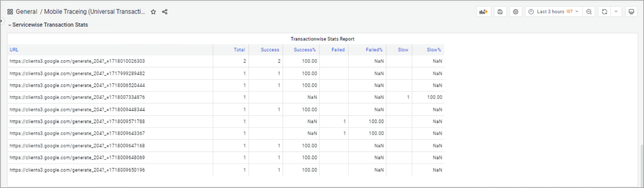
Task: Expand the refresh interval dropdown arrow
Action: pos(616,12)
